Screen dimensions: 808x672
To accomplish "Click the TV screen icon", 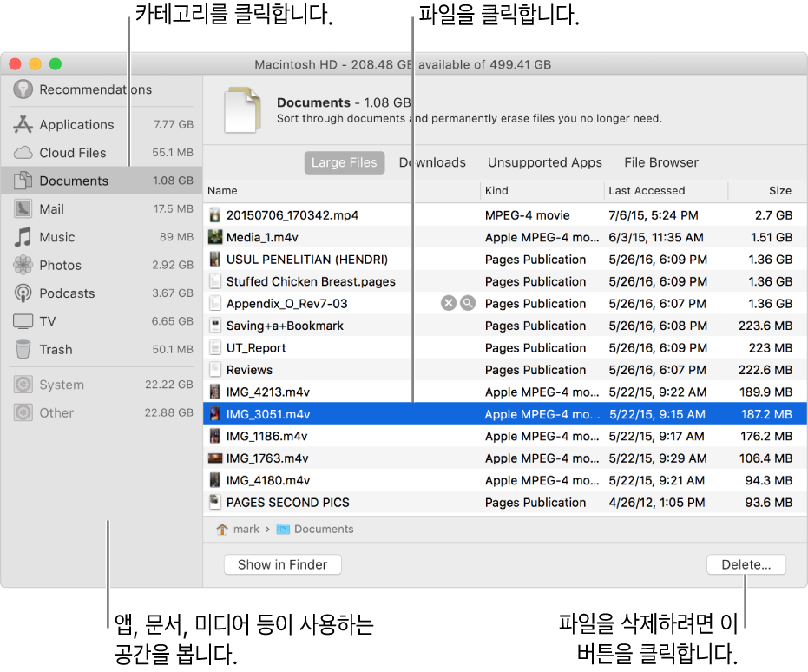I will (x=23, y=321).
